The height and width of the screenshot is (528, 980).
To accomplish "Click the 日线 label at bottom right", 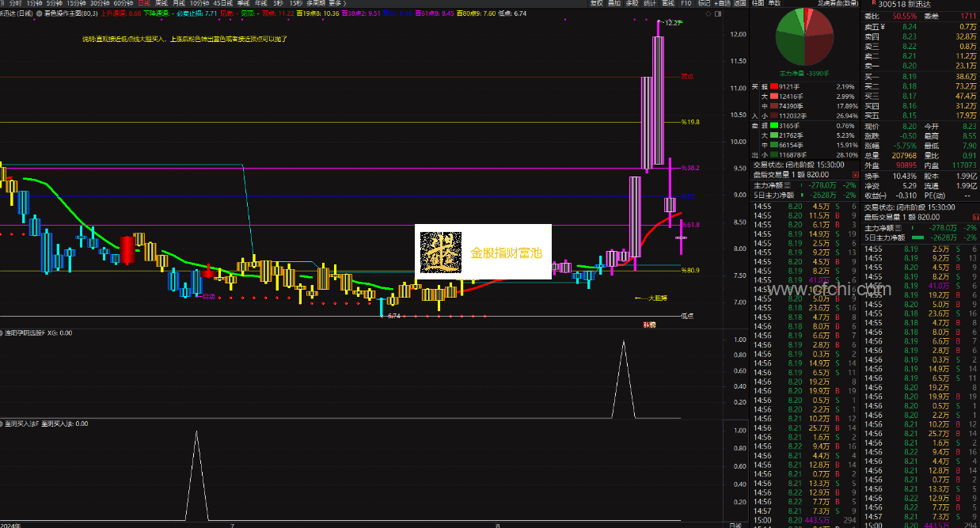I will (735, 524).
